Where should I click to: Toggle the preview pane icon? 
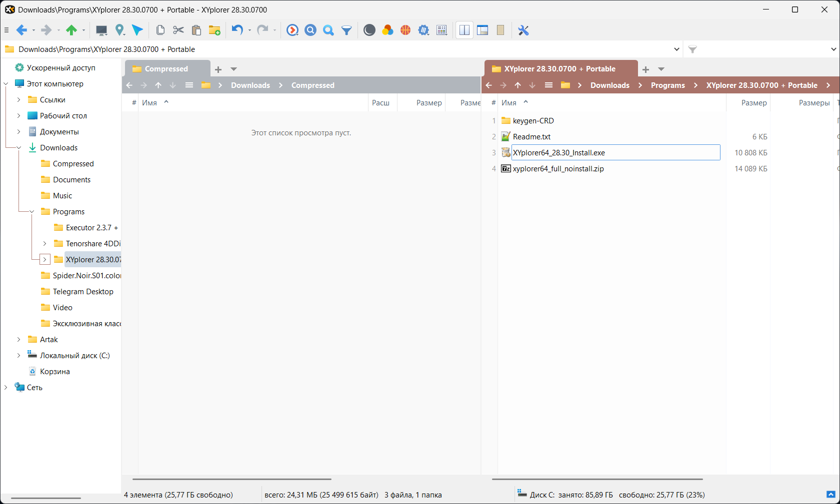tap(500, 30)
